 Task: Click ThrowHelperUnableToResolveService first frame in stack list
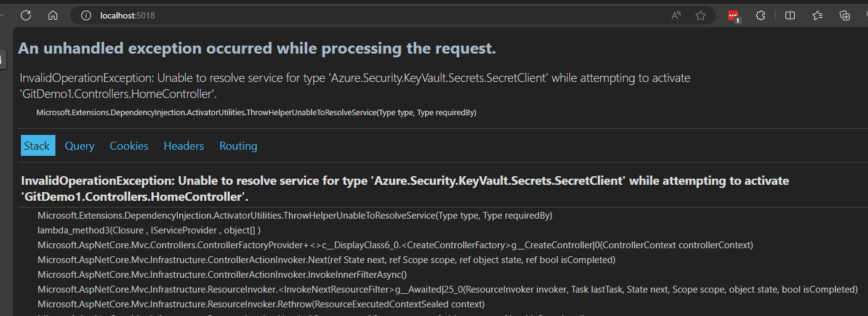[x=295, y=216]
